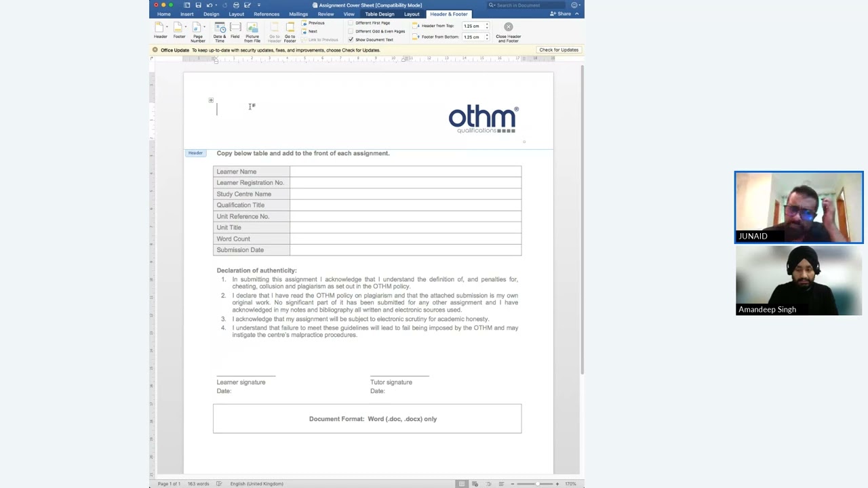Click the Header from Top value field
The width and height of the screenshot is (868, 488).
coord(473,26)
